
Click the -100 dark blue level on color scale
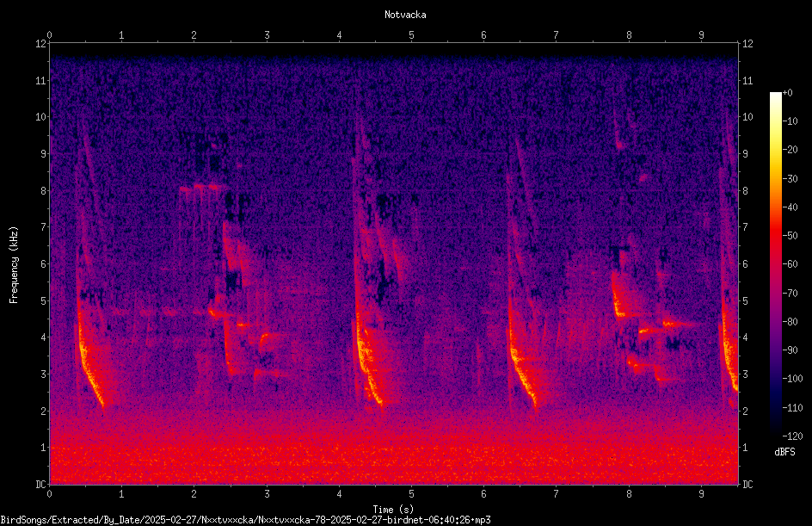(776, 378)
